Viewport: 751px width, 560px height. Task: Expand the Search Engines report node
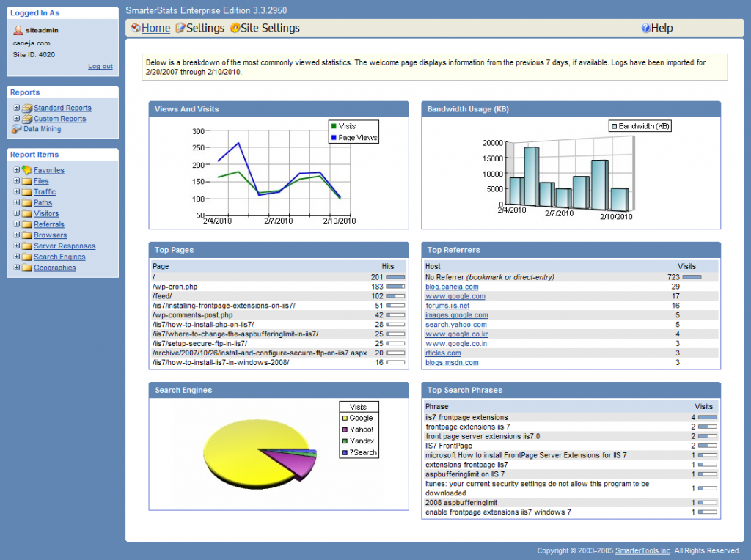16,257
